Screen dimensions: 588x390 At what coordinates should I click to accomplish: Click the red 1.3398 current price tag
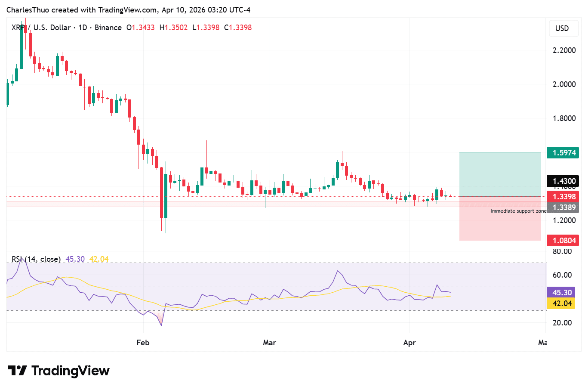tap(563, 196)
